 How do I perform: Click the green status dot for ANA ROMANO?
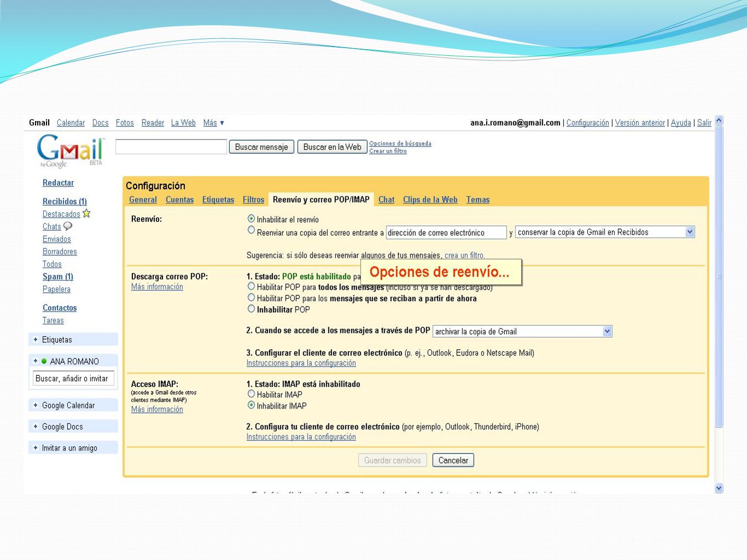point(44,361)
